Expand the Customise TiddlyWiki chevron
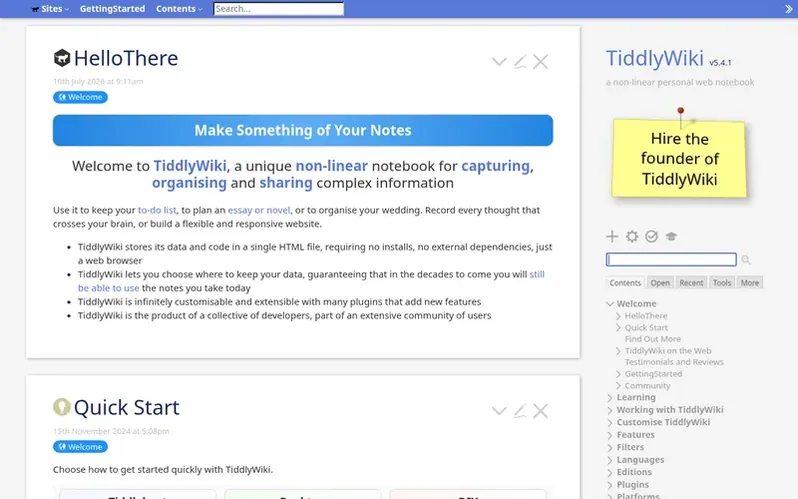 click(x=610, y=422)
